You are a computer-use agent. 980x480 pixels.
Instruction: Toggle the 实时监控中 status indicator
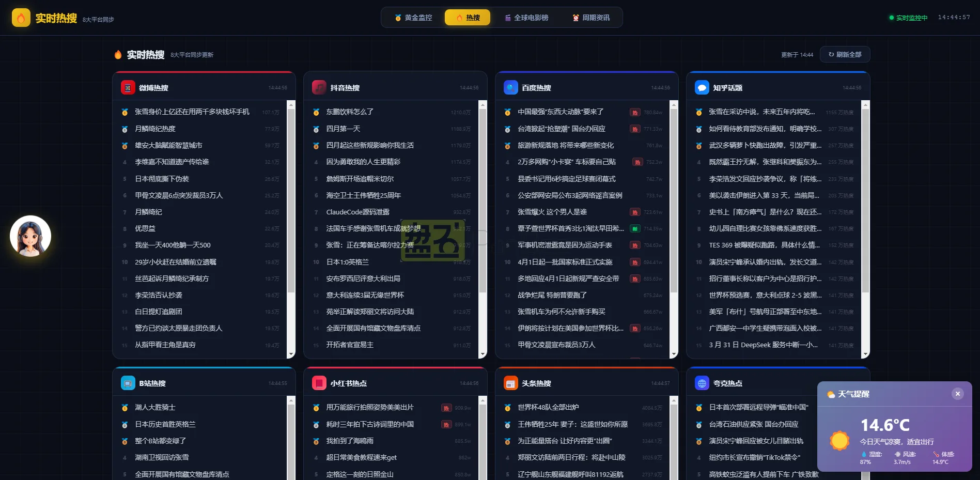click(908, 17)
